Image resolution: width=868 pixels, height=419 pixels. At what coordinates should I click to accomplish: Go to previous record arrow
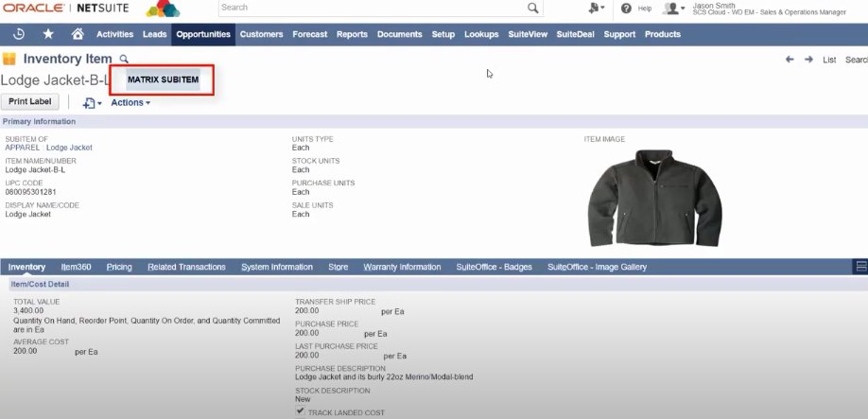(790, 60)
